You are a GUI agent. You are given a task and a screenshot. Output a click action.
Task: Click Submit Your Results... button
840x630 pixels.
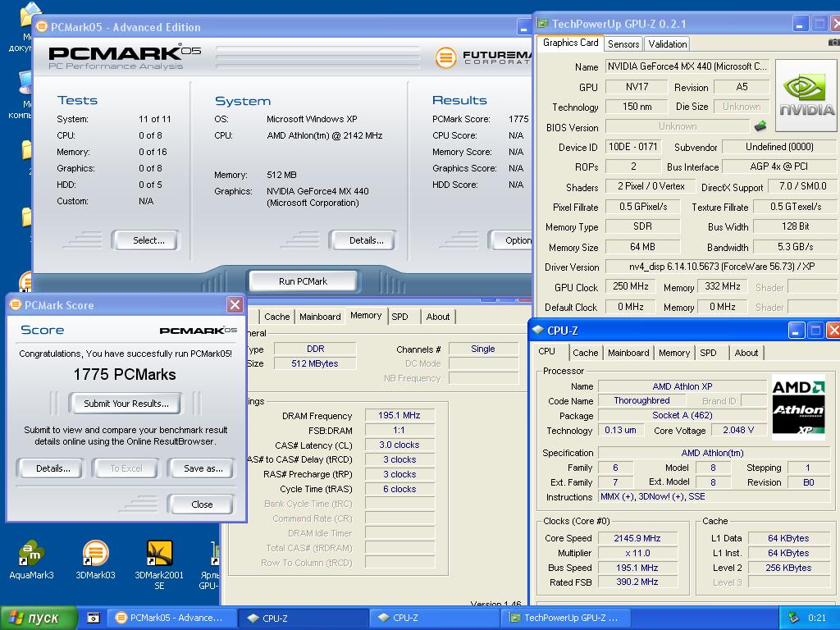coord(126,404)
